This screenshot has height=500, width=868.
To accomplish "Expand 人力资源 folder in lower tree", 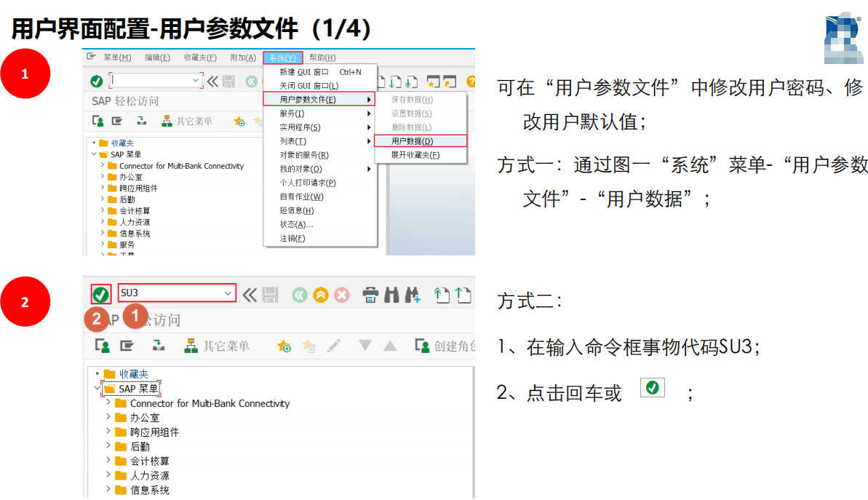I will [x=108, y=475].
